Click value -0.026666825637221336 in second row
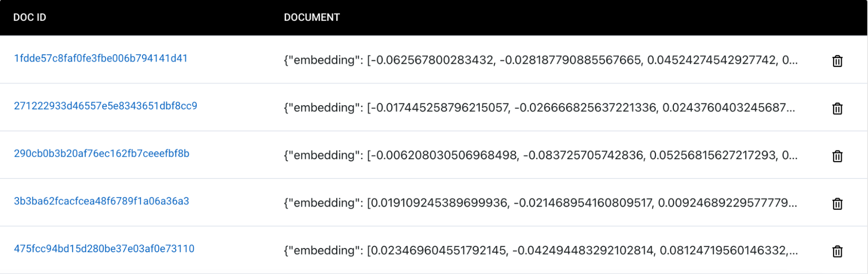Screen dimensions: 868x274 pyautogui.click(x=585, y=108)
